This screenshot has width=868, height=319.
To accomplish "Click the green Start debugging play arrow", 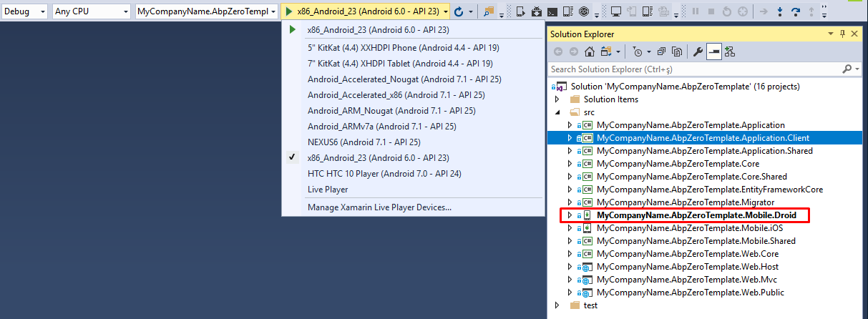I will (x=288, y=12).
